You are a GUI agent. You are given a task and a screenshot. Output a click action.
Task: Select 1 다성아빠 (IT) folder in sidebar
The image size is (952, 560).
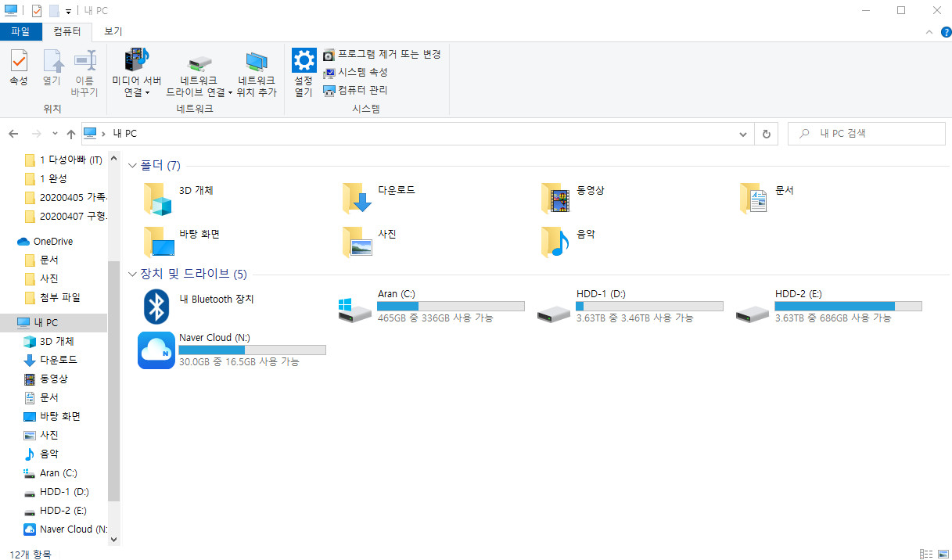(63, 160)
